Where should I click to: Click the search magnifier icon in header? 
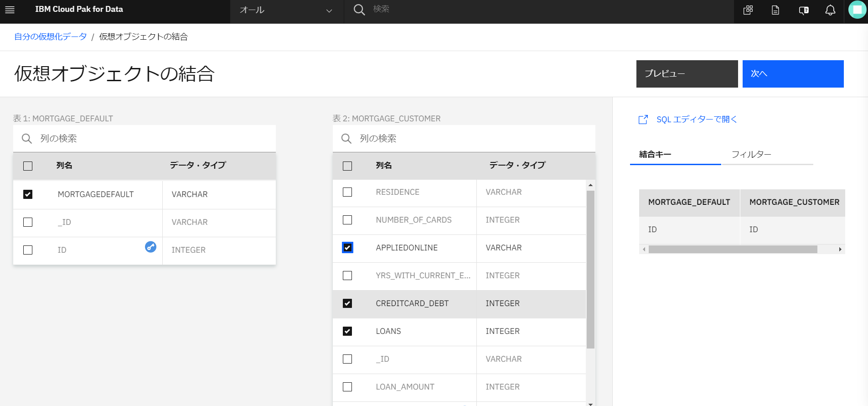(x=359, y=10)
